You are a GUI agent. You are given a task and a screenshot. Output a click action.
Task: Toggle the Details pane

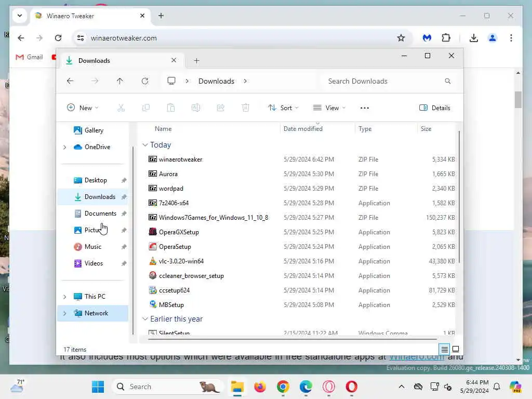coord(435,108)
